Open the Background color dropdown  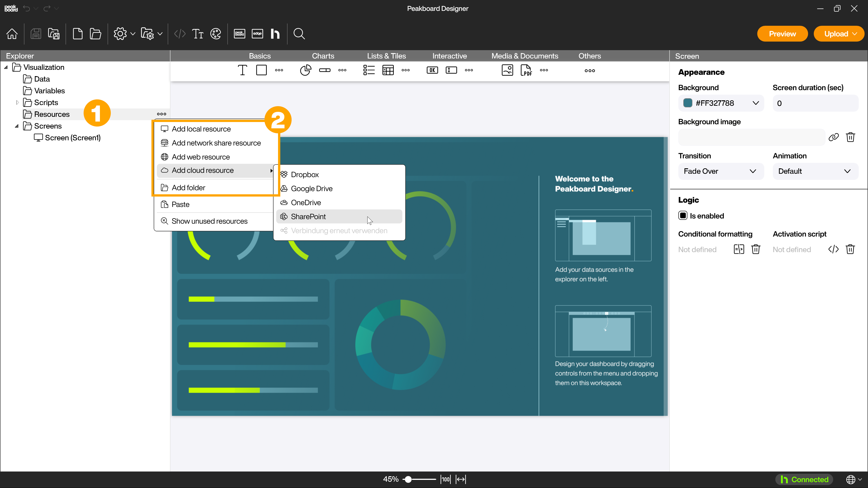click(721, 103)
